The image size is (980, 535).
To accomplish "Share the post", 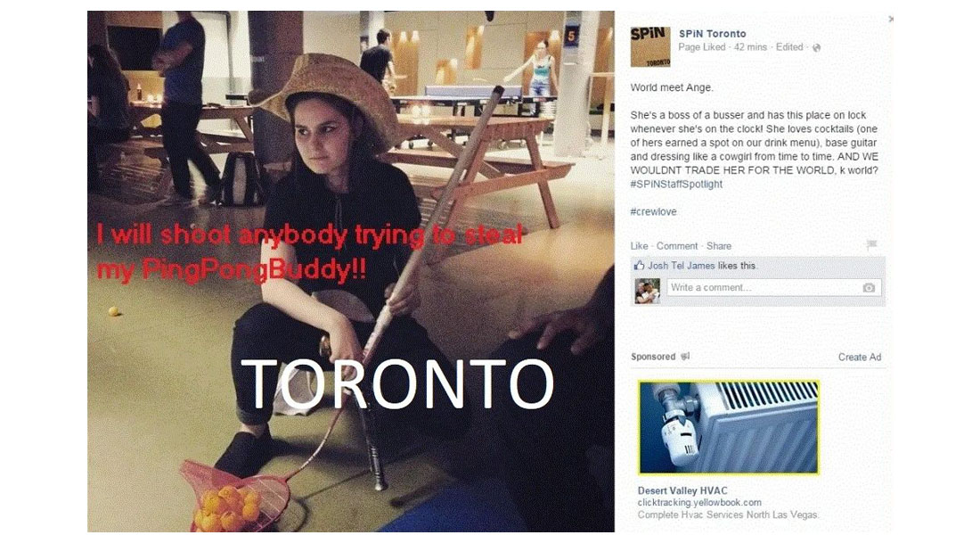I will 719,246.
